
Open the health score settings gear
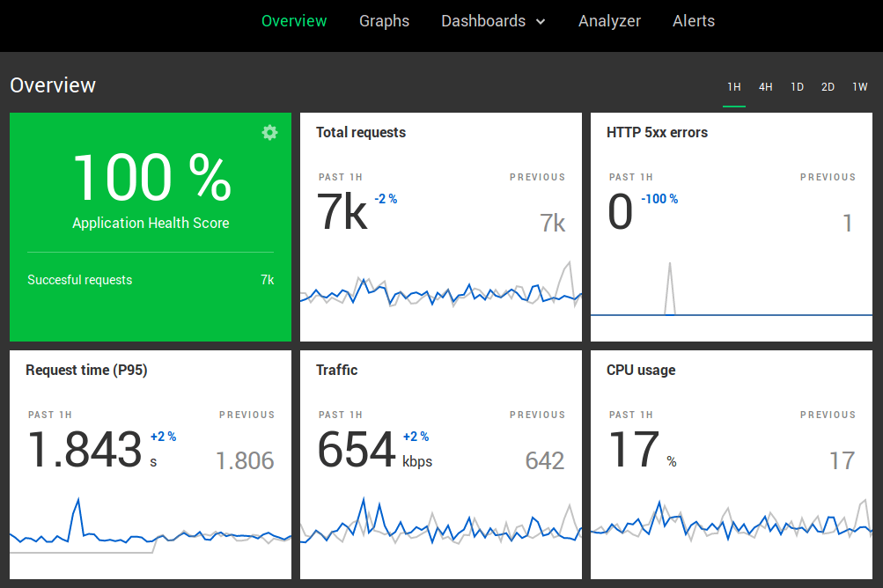pos(269,132)
